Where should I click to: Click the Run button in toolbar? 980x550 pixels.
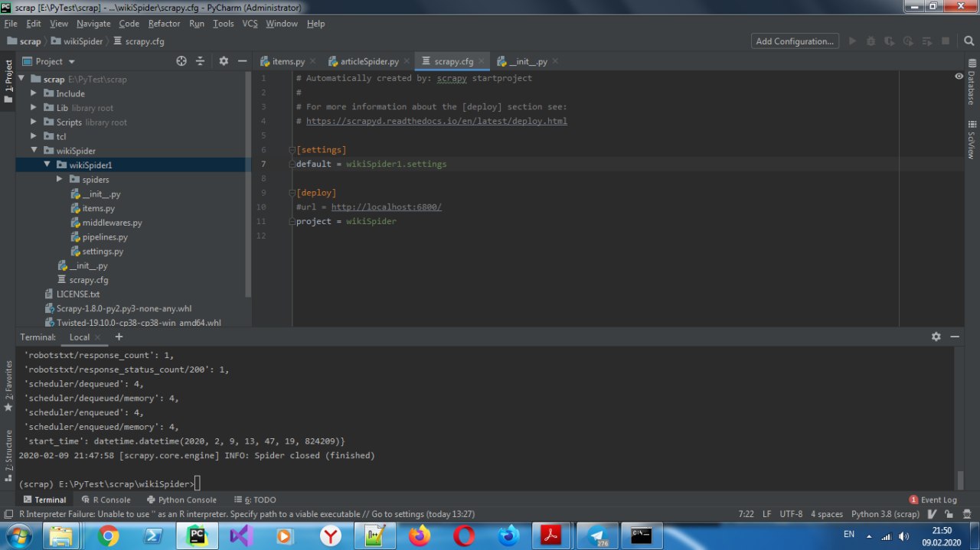(x=852, y=41)
